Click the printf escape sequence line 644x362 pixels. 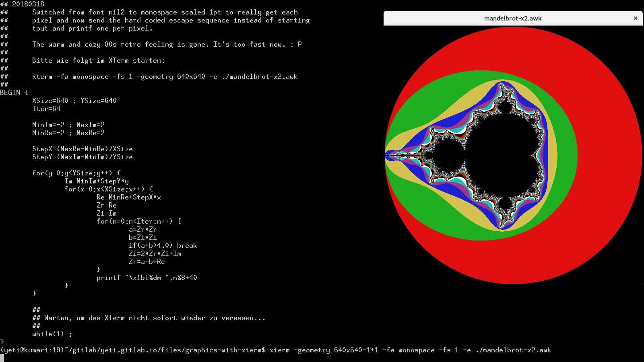(x=147, y=278)
